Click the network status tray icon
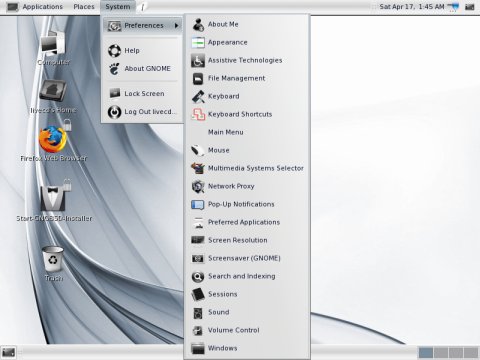The width and height of the screenshot is (480, 360). 453,7
